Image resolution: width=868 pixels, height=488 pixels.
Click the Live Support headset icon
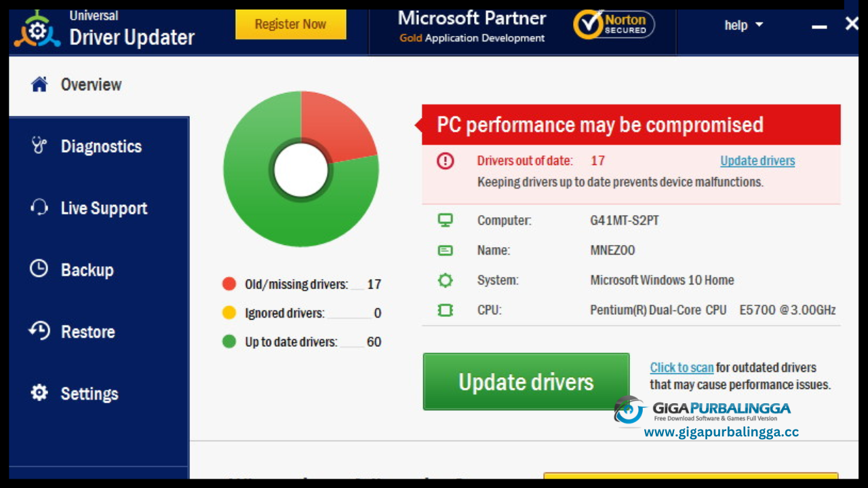point(39,208)
